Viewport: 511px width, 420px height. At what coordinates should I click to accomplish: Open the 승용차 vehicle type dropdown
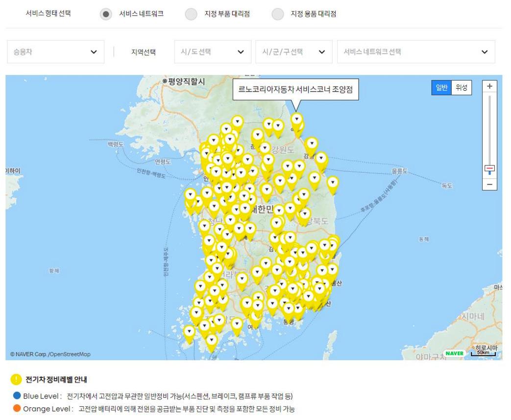click(x=56, y=52)
